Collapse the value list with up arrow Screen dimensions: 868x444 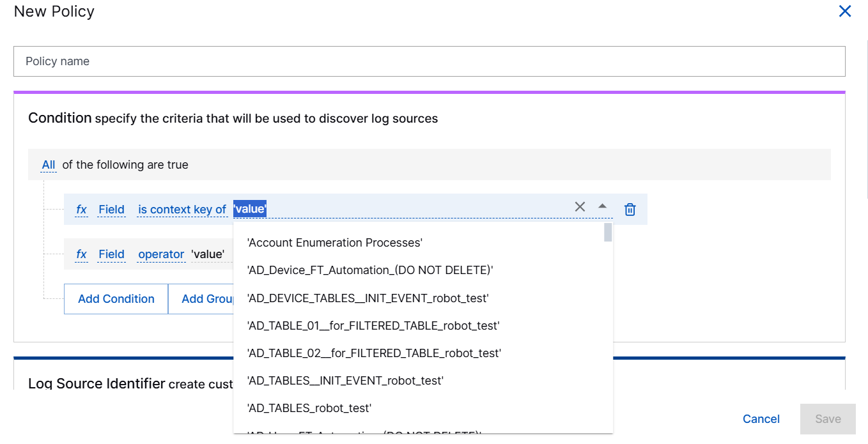(x=602, y=206)
